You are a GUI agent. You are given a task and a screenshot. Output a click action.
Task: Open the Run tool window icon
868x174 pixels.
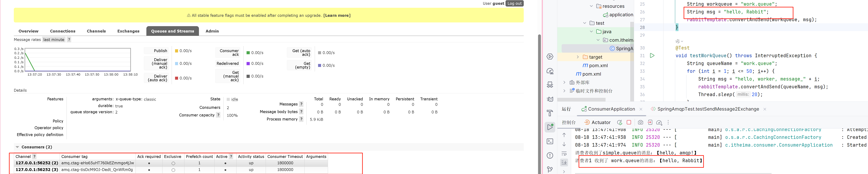[550, 127]
